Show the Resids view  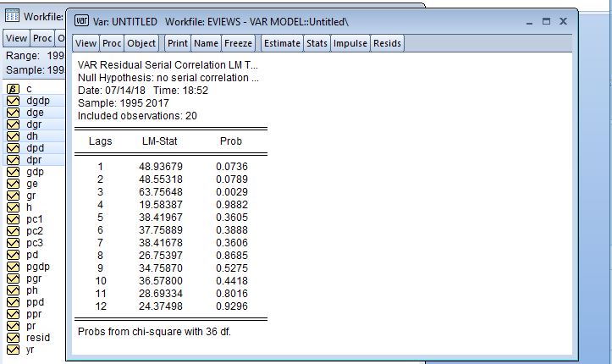coord(387,43)
